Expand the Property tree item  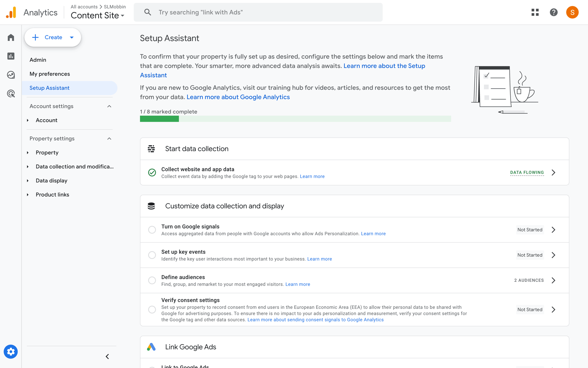point(28,153)
